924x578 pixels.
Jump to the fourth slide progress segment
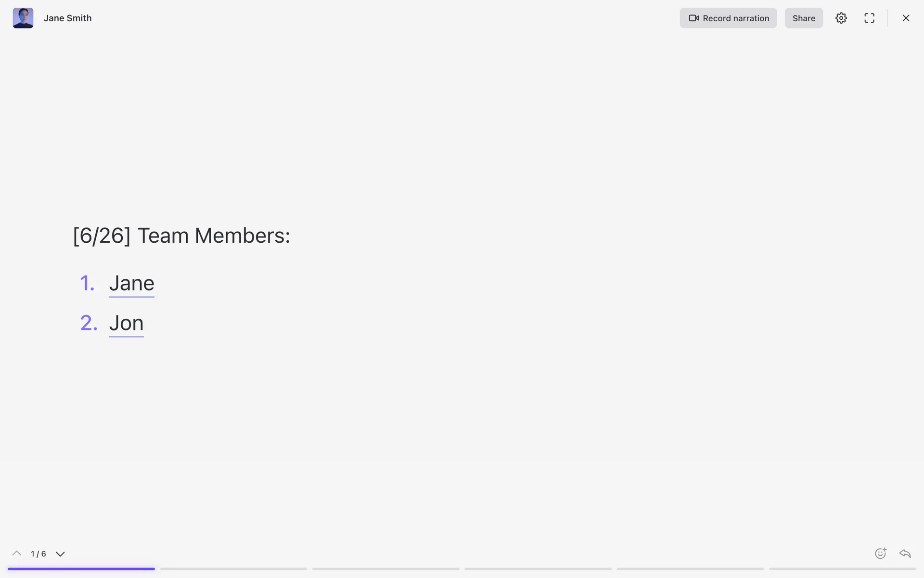[x=538, y=569]
